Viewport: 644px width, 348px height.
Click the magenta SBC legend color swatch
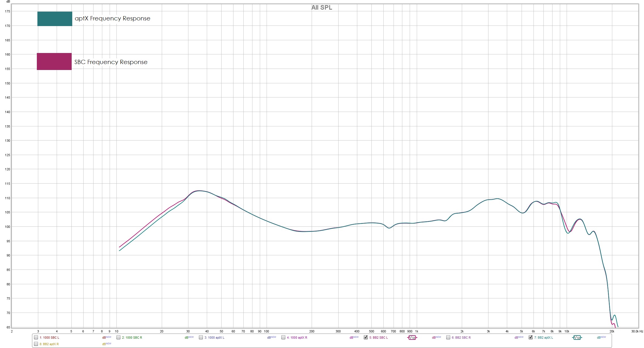54,61
